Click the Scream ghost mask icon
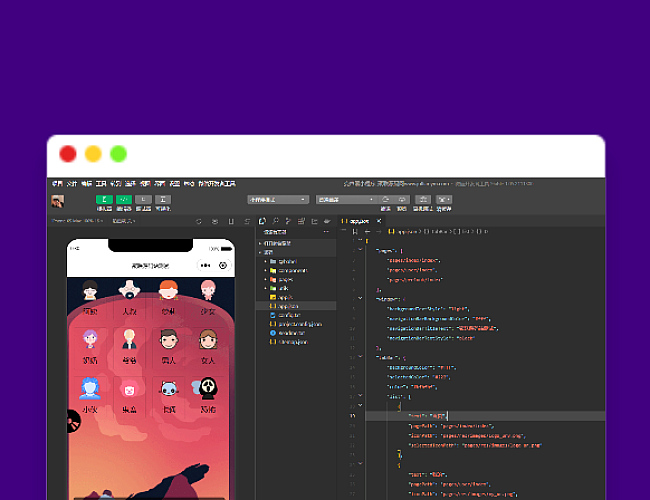Screen dimensions: 650x500 (x=208, y=390)
